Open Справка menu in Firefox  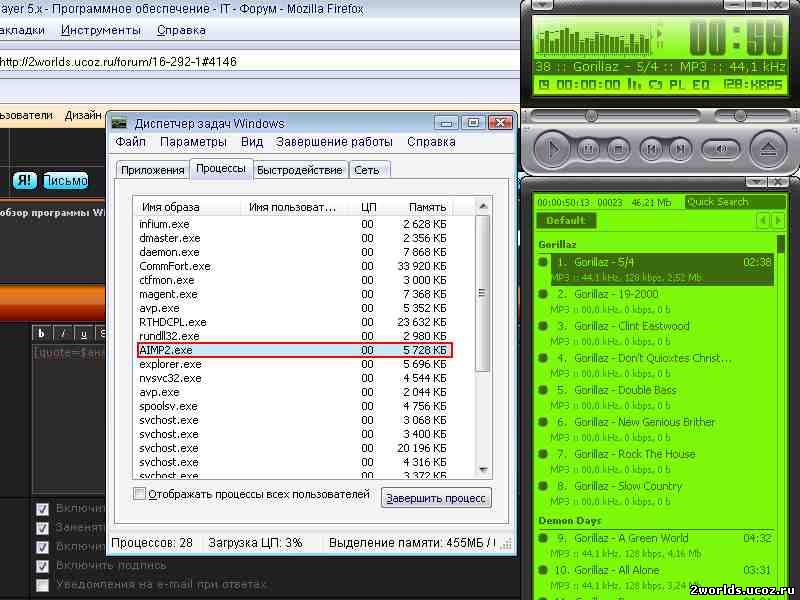181,30
